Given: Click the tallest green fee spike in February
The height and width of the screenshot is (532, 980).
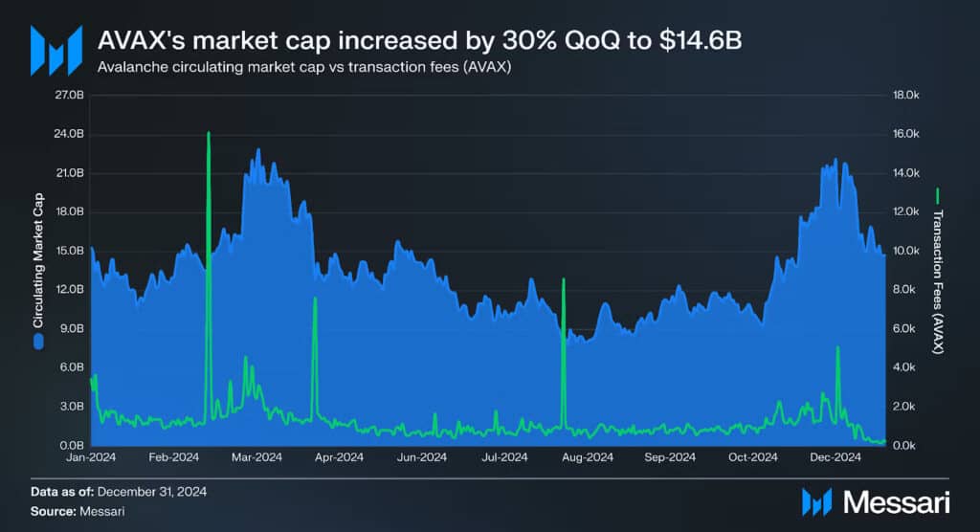Looking at the screenshot, I should pyautogui.click(x=208, y=134).
